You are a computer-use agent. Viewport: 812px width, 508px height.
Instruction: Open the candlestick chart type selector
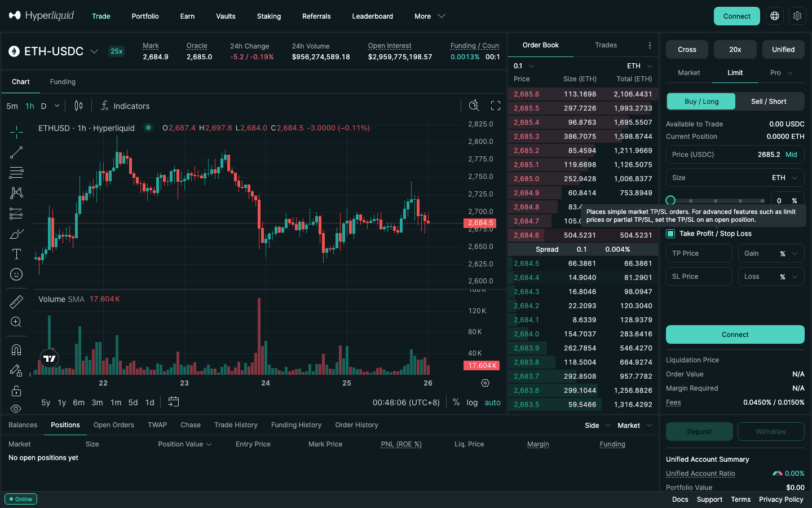click(79, 106)
